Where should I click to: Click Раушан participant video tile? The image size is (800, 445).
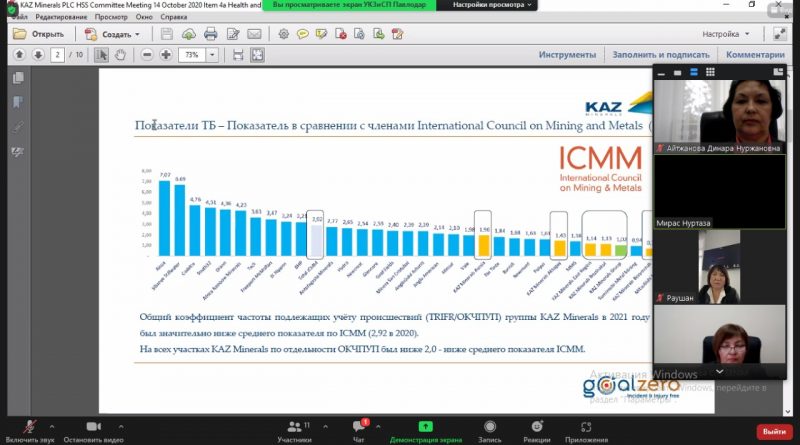(x=720, y=267)
